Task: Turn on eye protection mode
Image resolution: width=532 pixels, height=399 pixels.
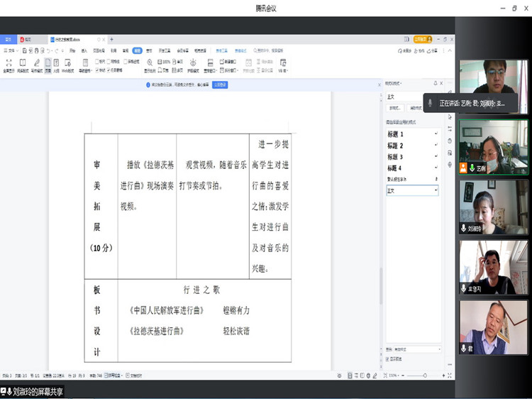Action: [193, 62]
